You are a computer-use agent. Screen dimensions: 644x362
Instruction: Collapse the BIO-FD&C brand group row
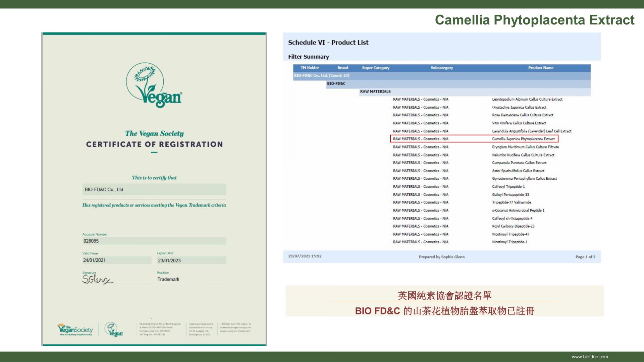pyautogui.click(x=336, y=83)
